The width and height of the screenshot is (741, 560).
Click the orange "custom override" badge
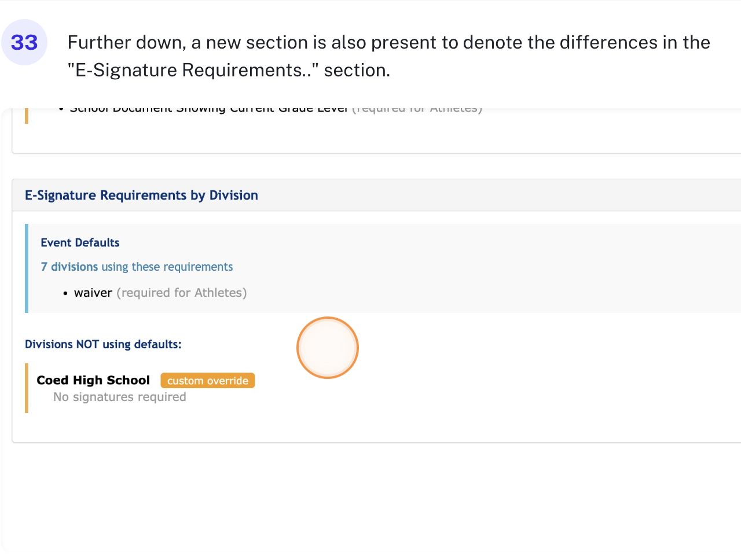tap(207, 381)
